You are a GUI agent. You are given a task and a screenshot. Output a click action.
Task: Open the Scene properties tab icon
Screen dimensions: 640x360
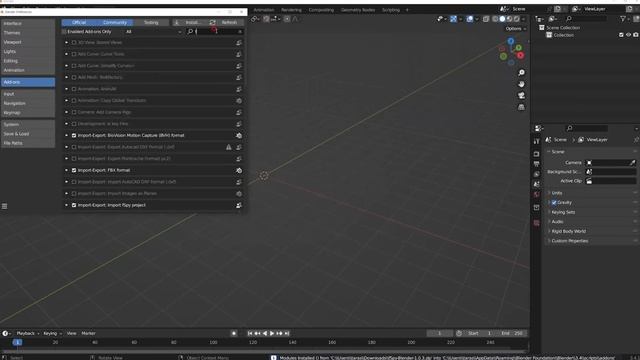point(536,184)
